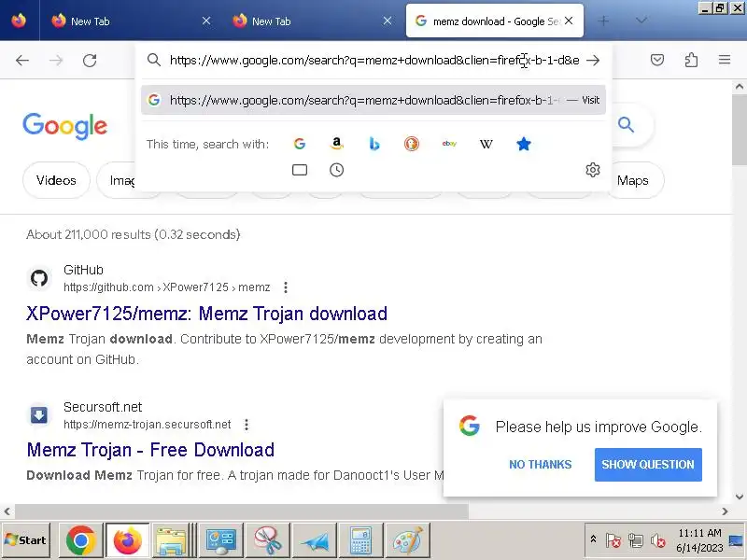Search bookmarks via star icon

tap(524, 144)
